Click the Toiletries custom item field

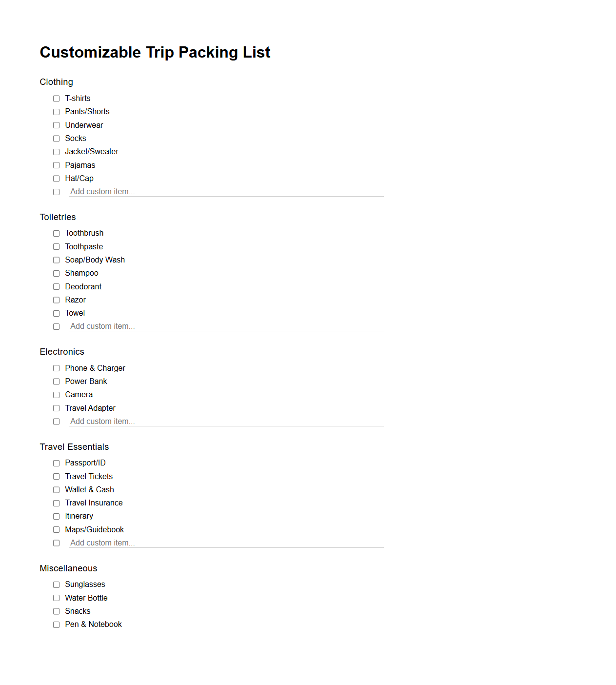pyautogui.click(x=195, y=326)
